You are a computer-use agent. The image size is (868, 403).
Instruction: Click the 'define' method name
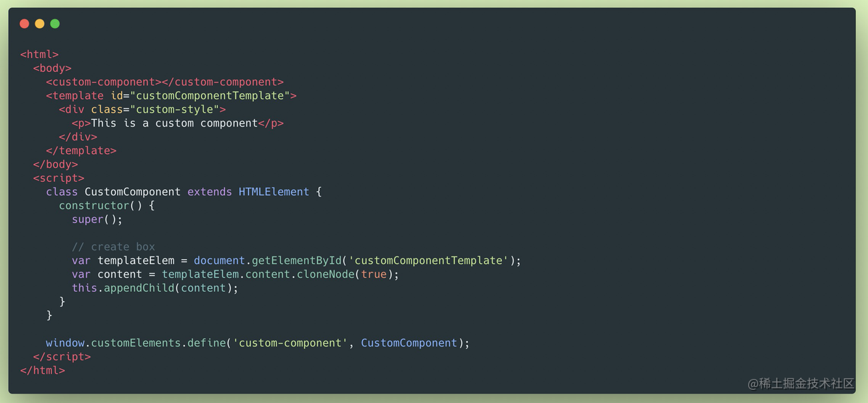pos(206,343)
